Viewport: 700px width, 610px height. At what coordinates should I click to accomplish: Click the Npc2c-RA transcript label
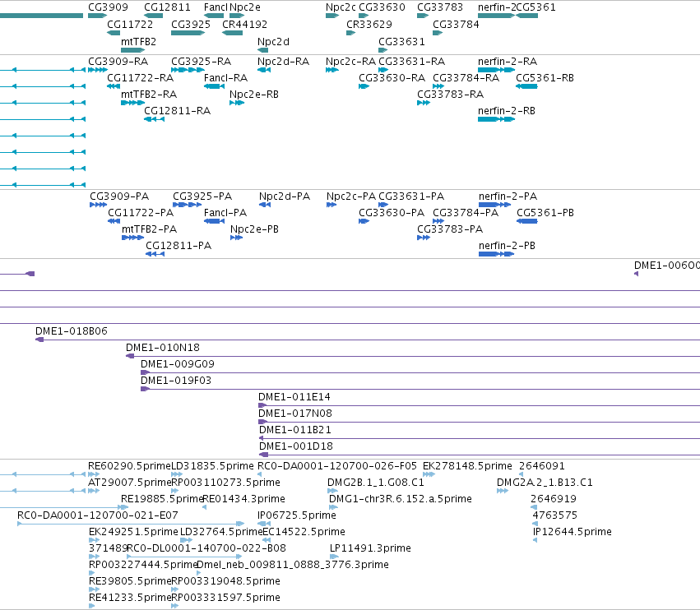[351, 61]
